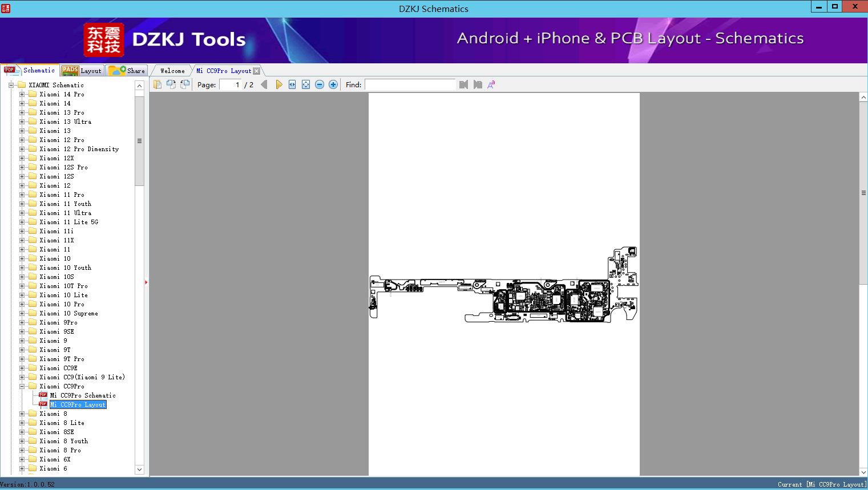Open Mi CC9Pro Schematic from the tree
Screen dimensions: 868x490
pos(83,395)
